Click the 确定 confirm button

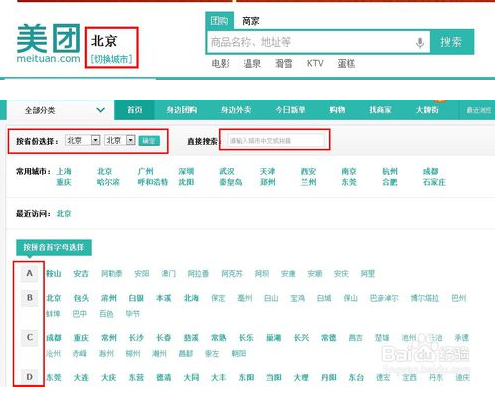(149, 141)
